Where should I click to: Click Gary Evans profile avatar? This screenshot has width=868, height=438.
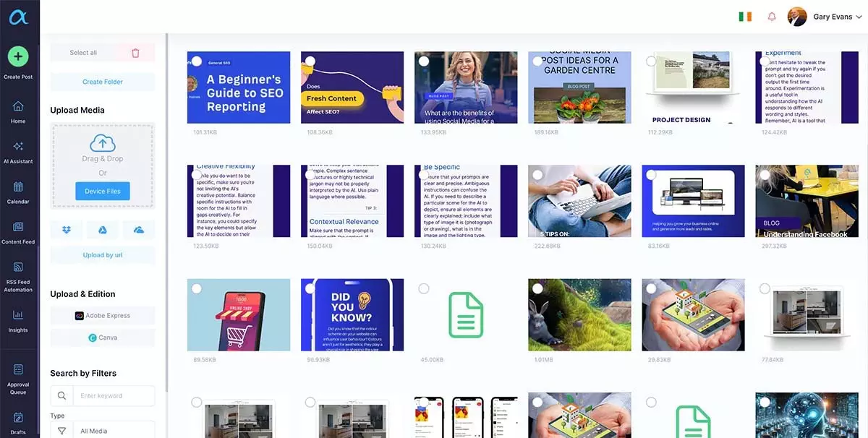click(797, 17)
